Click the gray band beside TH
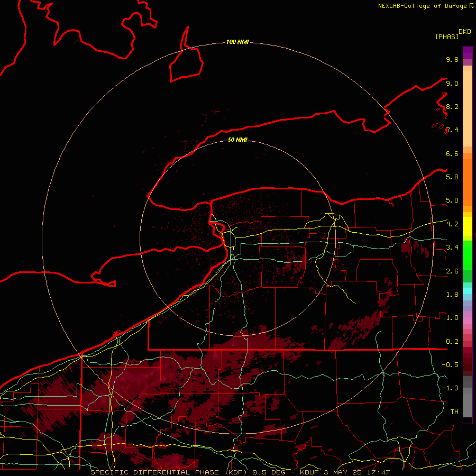 (x=467, y=406)
